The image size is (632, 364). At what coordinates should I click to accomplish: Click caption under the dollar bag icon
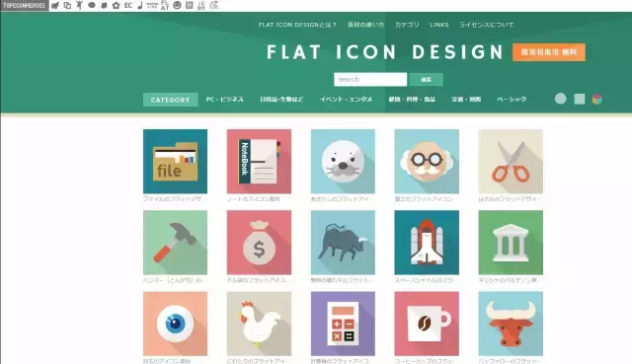(257, 280)
